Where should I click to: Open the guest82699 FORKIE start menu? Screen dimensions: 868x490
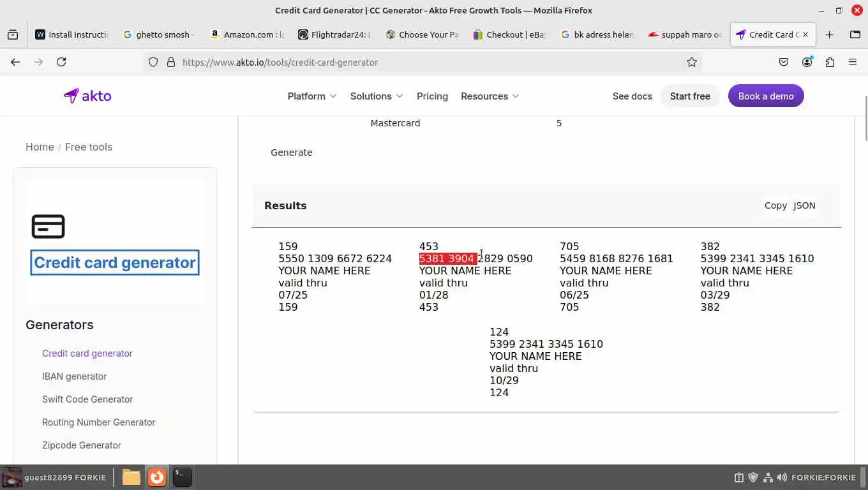coord(54,477)
